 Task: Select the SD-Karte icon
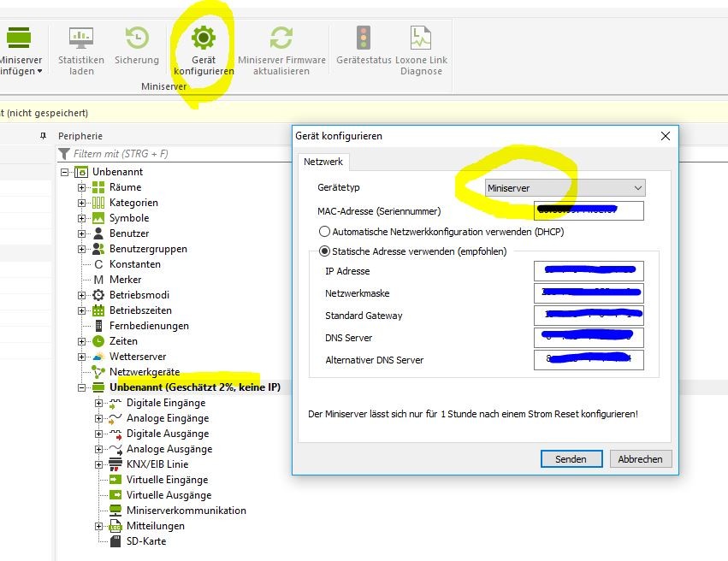(x=115, y=541)
